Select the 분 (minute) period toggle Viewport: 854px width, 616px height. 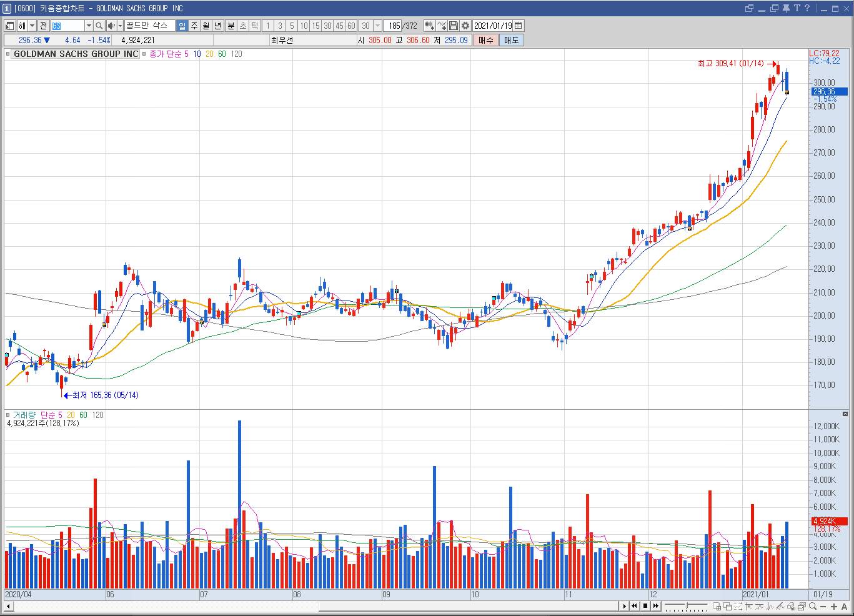coord(231,26)
